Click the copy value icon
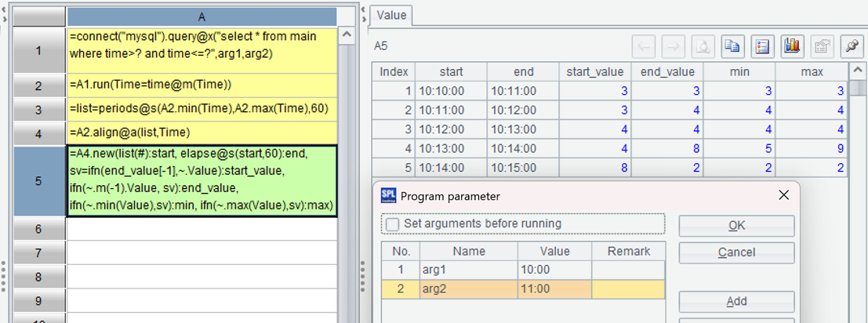The height and width of the screenshot is (323, 868). click(732, 46)
